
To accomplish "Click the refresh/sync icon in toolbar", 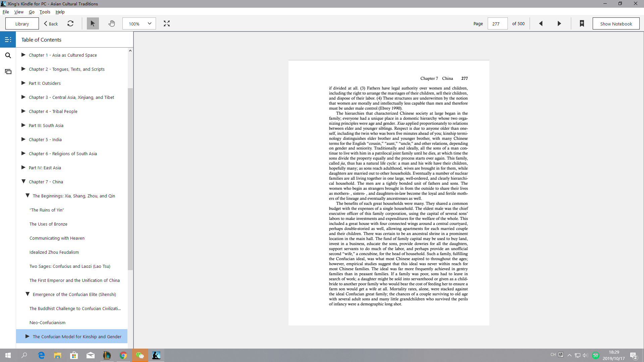I will pos(70,23).
